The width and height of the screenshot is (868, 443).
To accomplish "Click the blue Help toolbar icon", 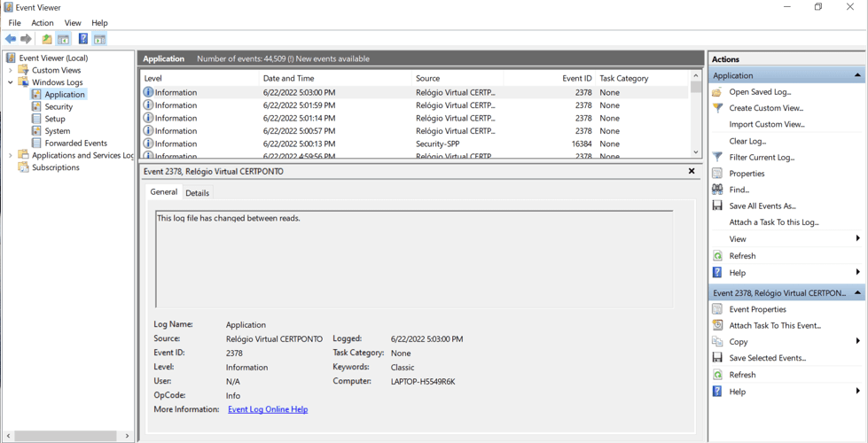I will click(x=82, y=39).
